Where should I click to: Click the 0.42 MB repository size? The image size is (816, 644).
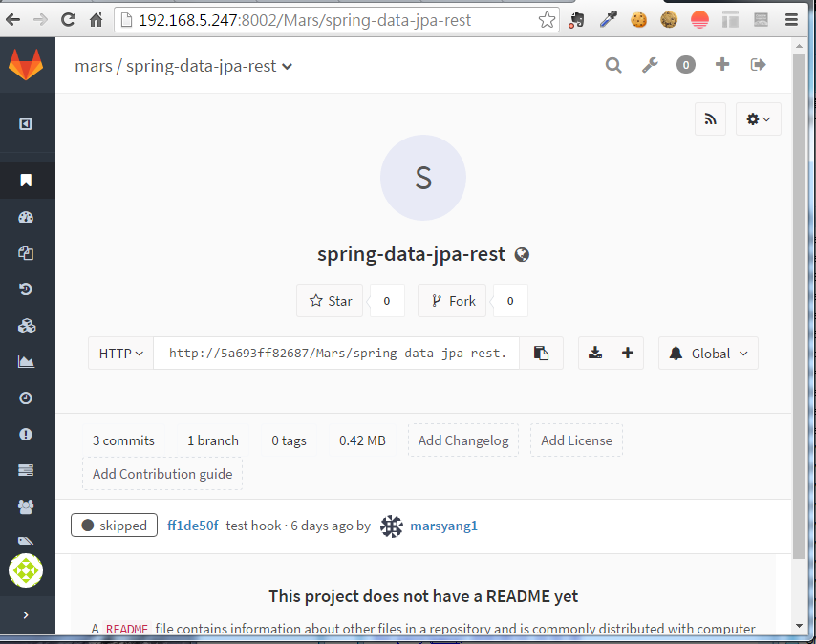[363, 440]
